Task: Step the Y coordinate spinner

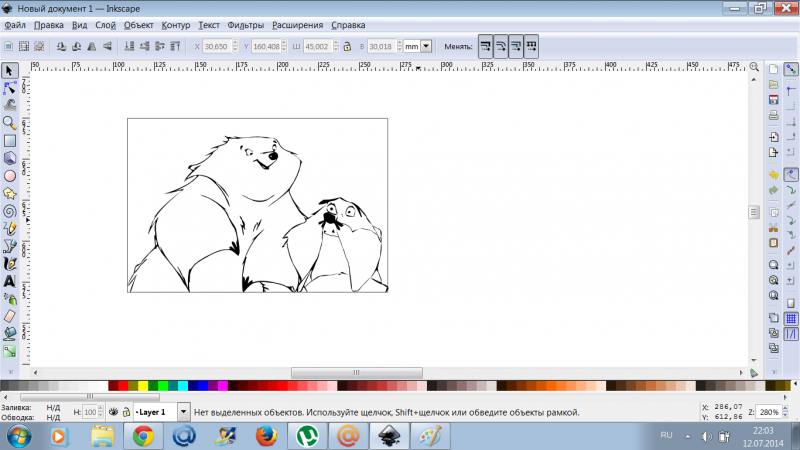Action: [284, 46]
